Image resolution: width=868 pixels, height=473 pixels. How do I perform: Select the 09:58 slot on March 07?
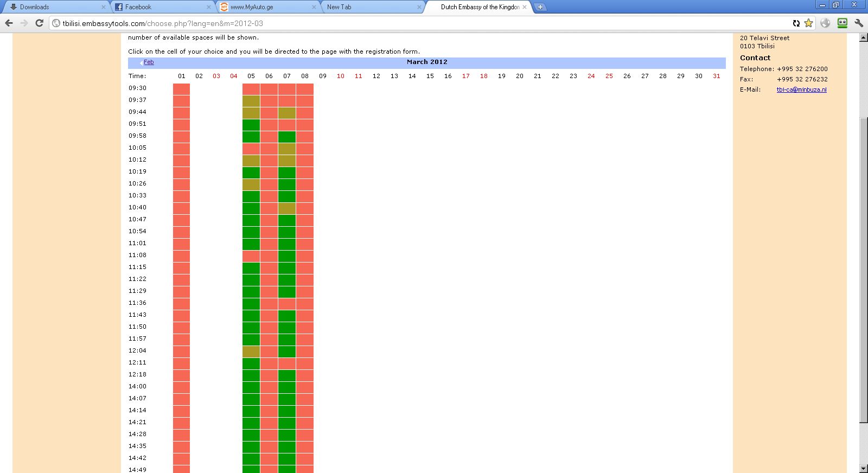287,136
